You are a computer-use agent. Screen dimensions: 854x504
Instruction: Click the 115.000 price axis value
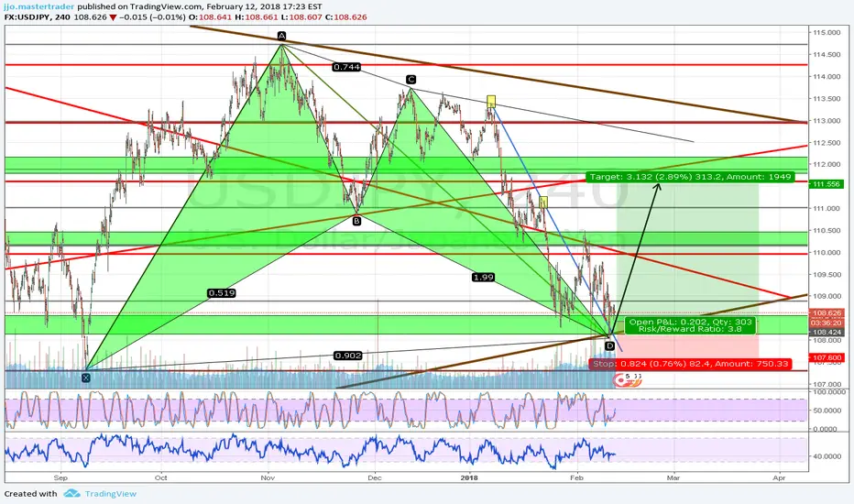[x=827, y=33]
